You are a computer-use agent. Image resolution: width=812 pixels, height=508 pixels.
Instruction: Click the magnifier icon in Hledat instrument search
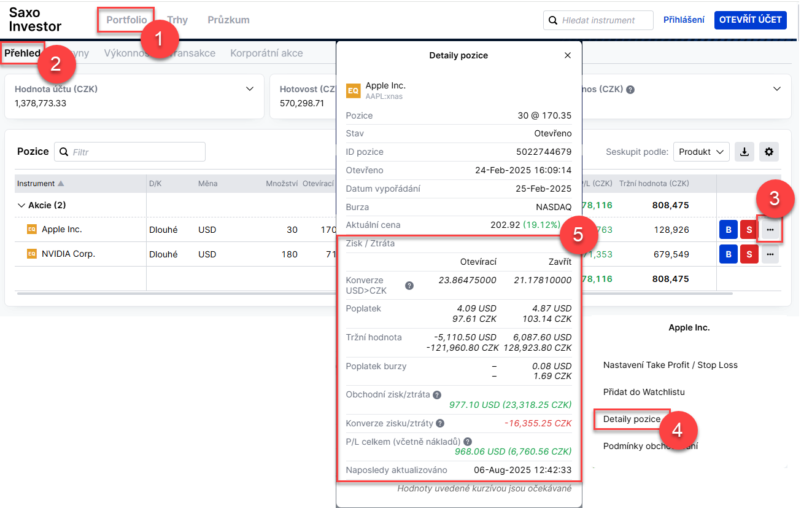pyautogui.click(x=552, y=20)
